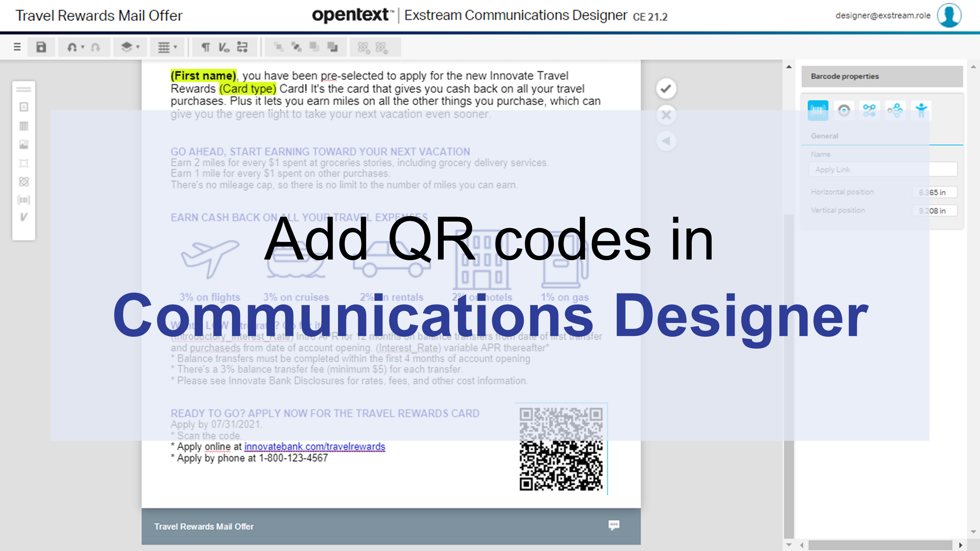Toggle the variable visibility eye icon
Viewport: 980px width, 551px height.
(x=224, y=47)
